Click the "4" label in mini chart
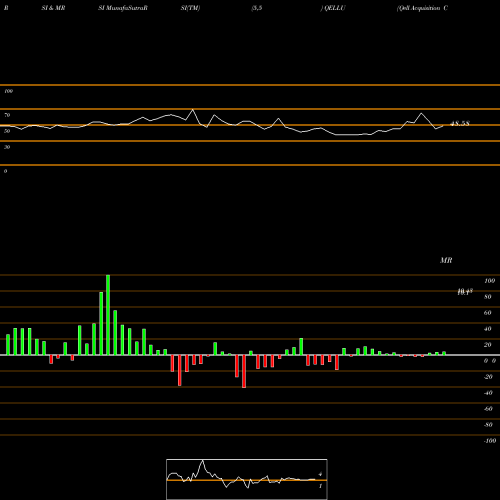Viewport: 500px width, 500px height. click(x=320, y=474)
